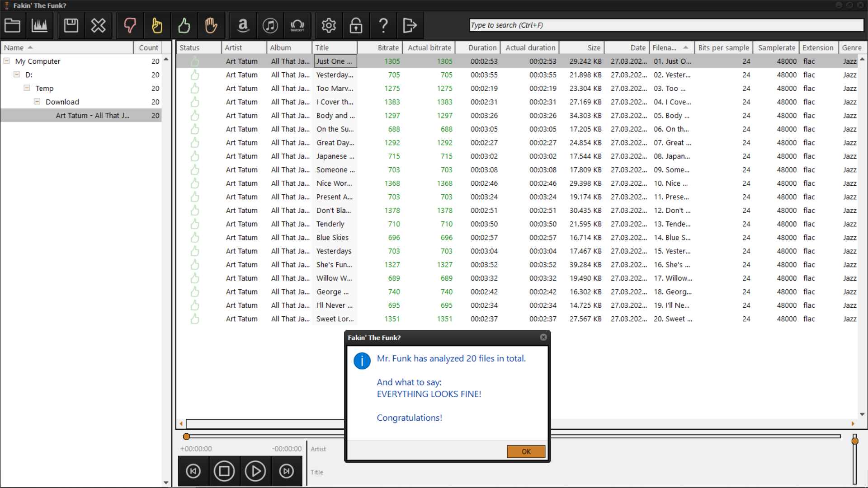Click filename 16. She's ...
Image resolution: width=868 pixels, height=488 pixels.
coord(672,264)
